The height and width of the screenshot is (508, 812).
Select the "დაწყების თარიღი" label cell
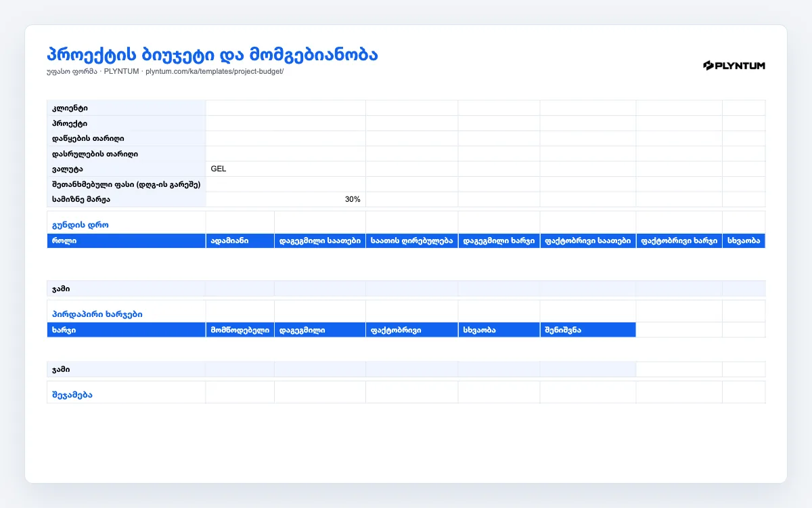point(127,138)
